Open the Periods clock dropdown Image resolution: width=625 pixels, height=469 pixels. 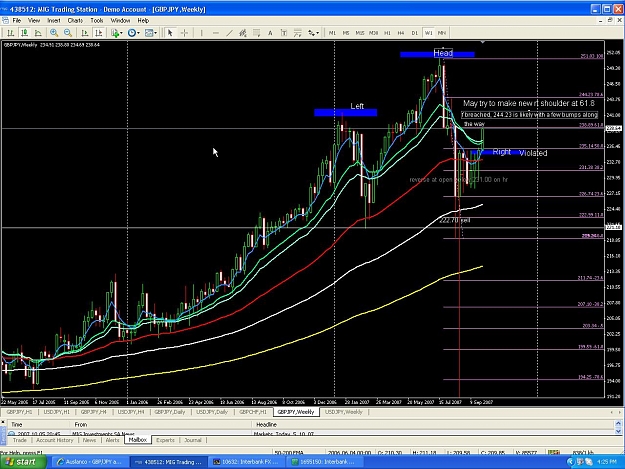tap(134, 33)
